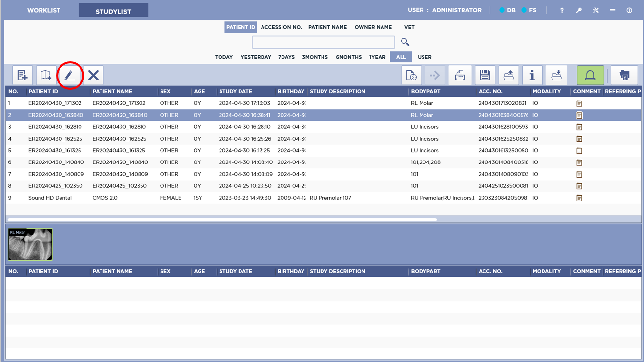Select the ACCESSION NO. search filter

pyautogui.click(x=281, y=27)
